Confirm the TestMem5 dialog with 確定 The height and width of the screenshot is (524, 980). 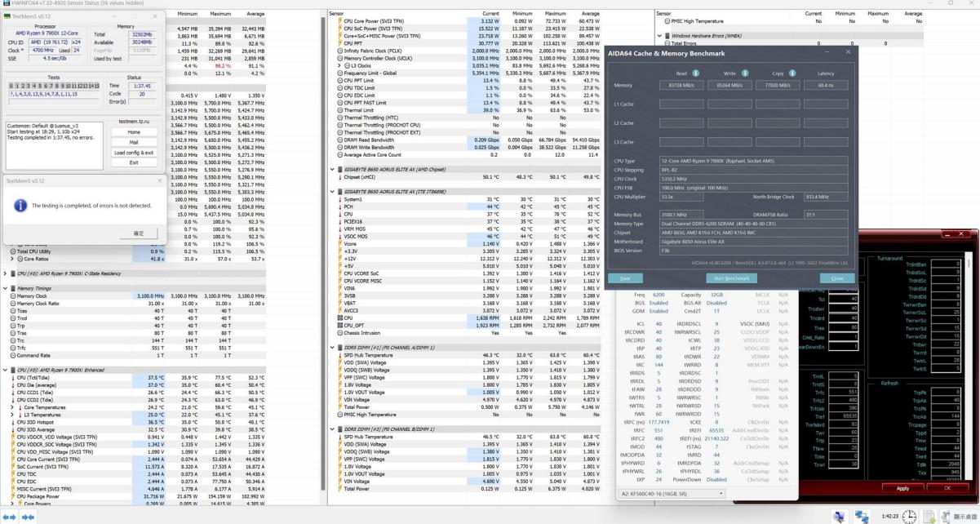point(139,233)
